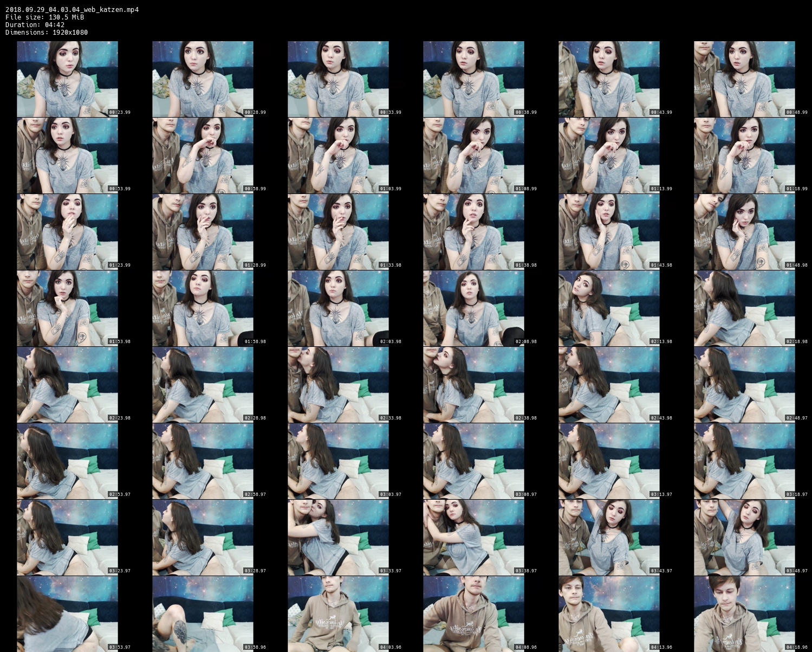Open the frame stamped 03:48.97

coord(745,538)
